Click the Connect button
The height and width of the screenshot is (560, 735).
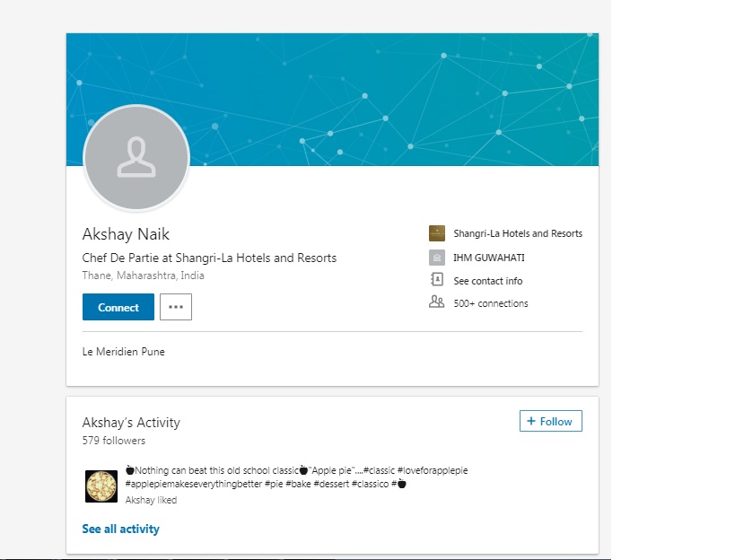pyautogui.click(x=118, y=307)
